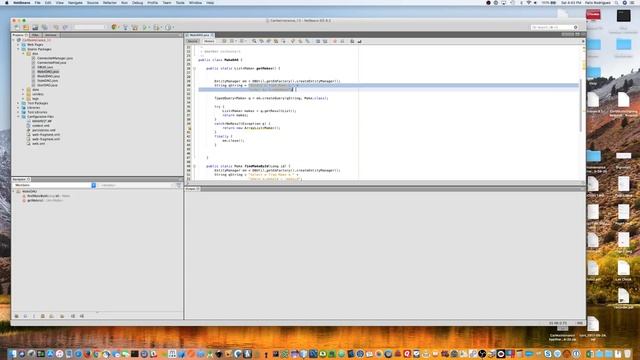640x360 pixels.
Task: Click the New File toolbar icon
Action: (x=17, y=27)
